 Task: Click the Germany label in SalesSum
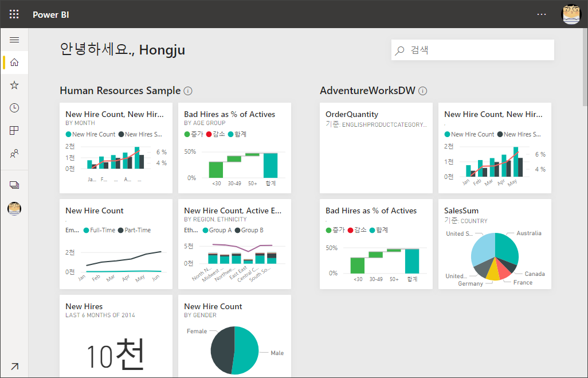coord(471,283)
